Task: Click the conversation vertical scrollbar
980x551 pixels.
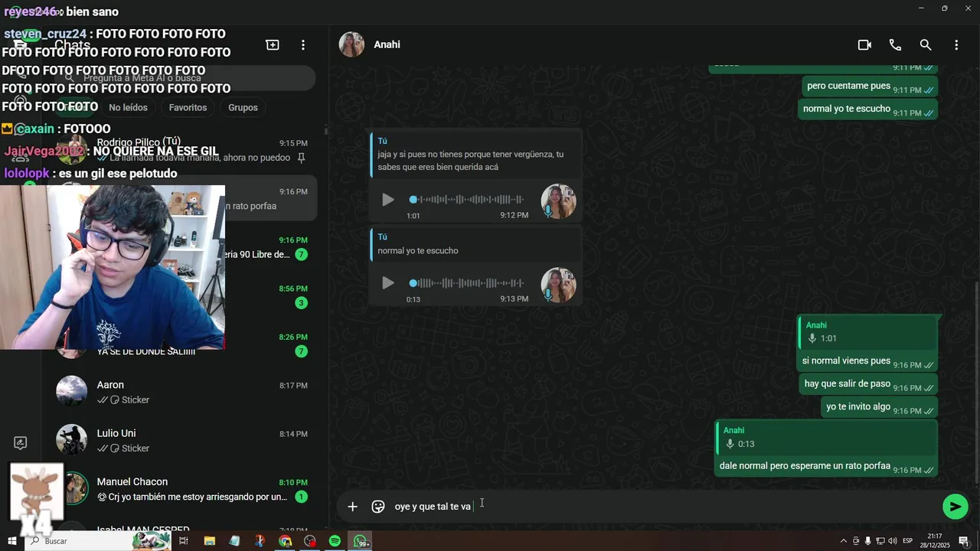Action: pyautogui.click(x=976, y=383)
